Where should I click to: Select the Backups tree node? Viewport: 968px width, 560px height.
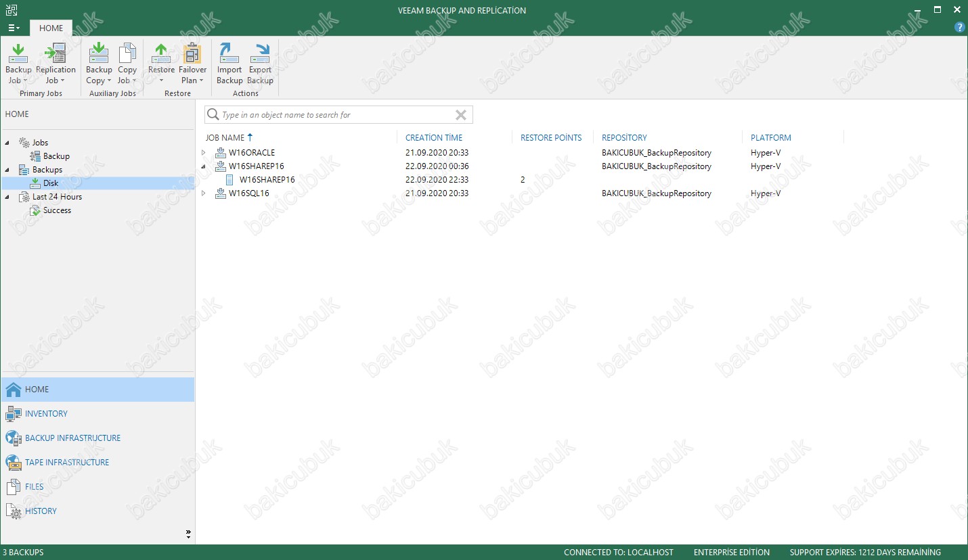(x=47, y=170)
